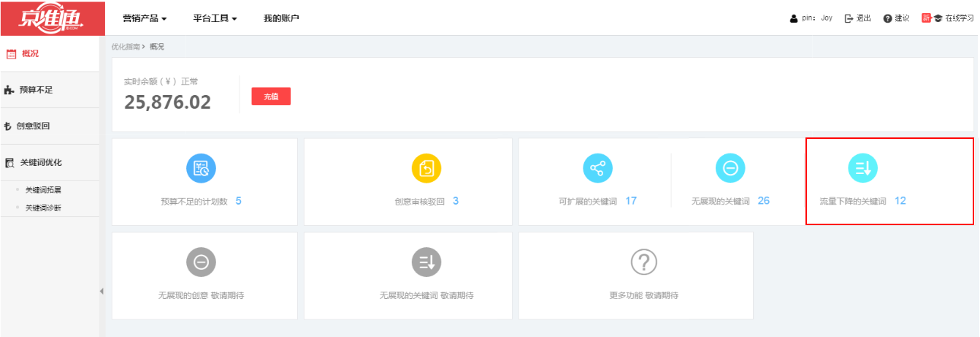Click the minus icon for no-impression keywords
Image resolution: width=980 pixels, height=337 pixels.
point(730,168)
